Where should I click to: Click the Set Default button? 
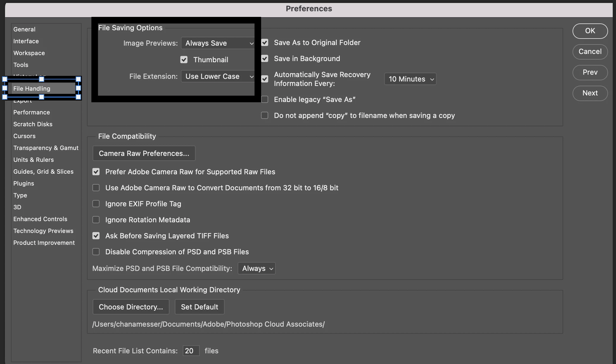[x=199, y=307]
